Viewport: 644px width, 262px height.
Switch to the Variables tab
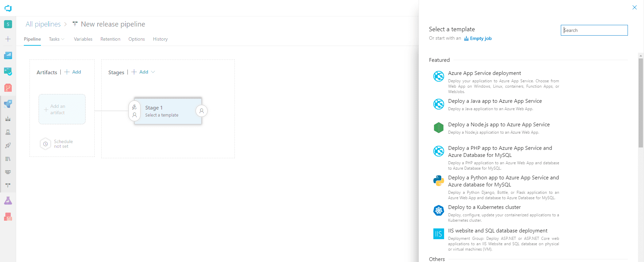[83, 39]
